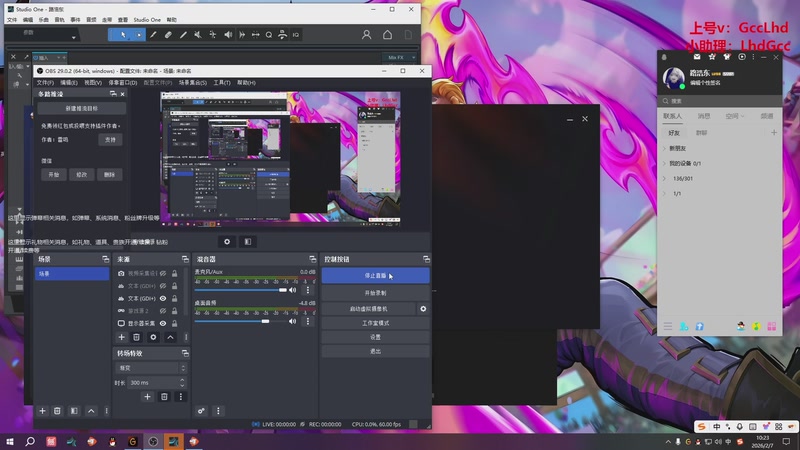Screen dimensions: 800x450
Task: Hide the visible 文本 (GDI+) source
Action: pos(163,298)
